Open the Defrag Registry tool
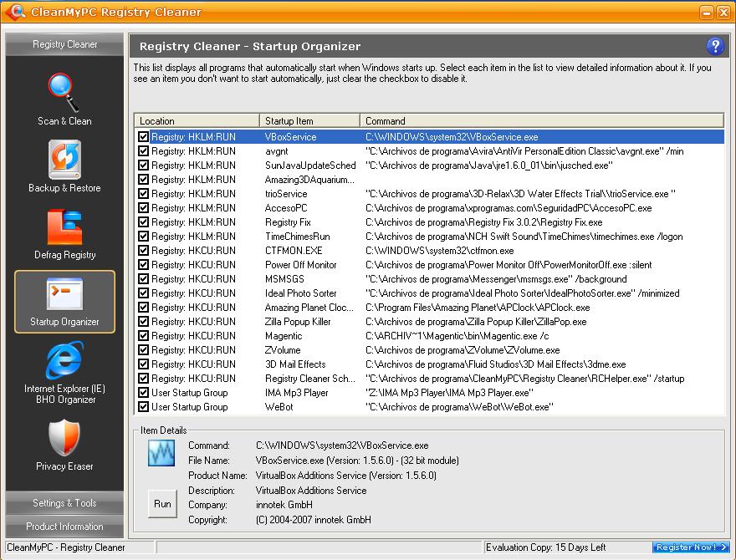 (x=64, y=233)
